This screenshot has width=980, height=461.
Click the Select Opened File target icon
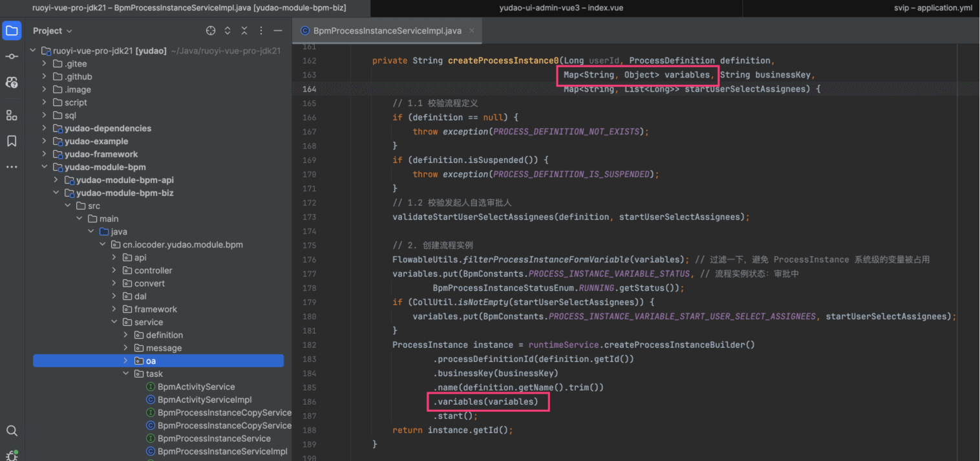[211, 31]
